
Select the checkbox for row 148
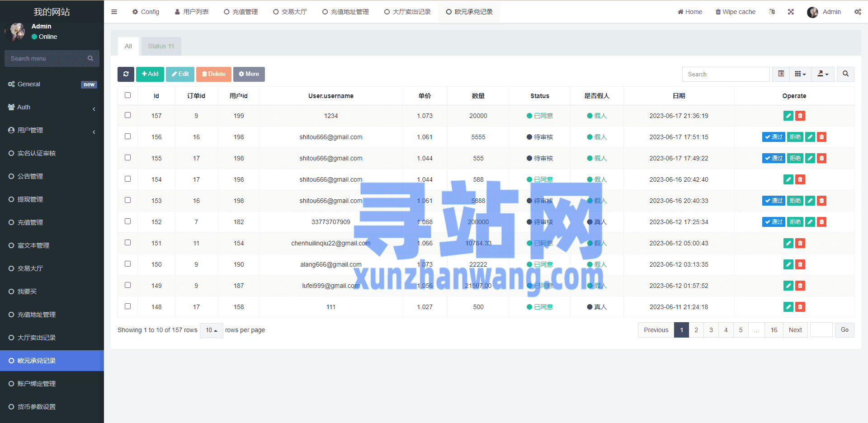point(127,306)
